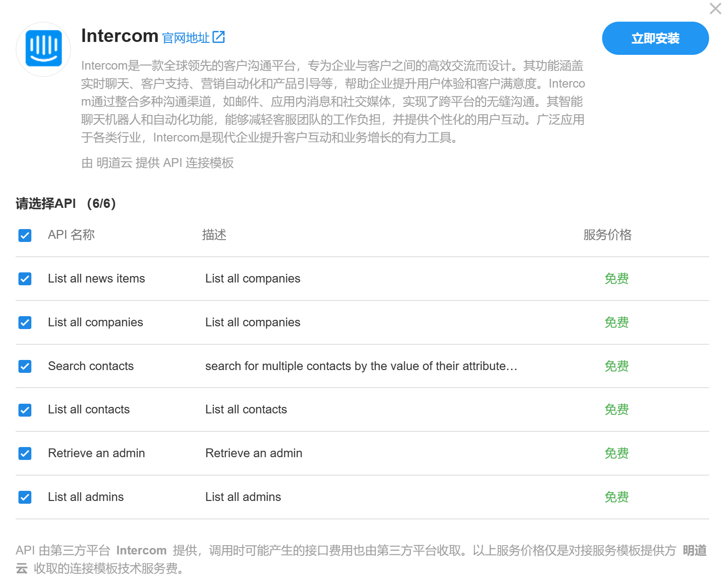Close the dialog with the X icon
This screenshot has height=583, width=728.
click(x=715, y=9)
